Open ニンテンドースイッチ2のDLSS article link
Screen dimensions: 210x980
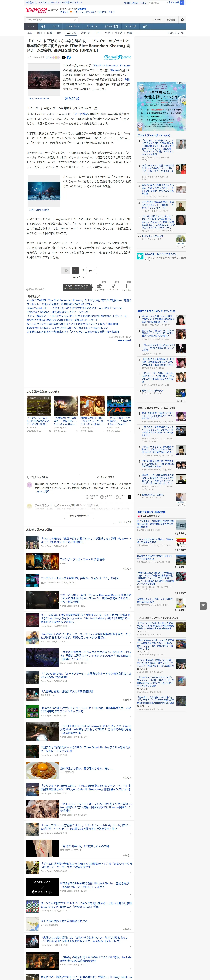pyautogui.click(x=80, y=578)
